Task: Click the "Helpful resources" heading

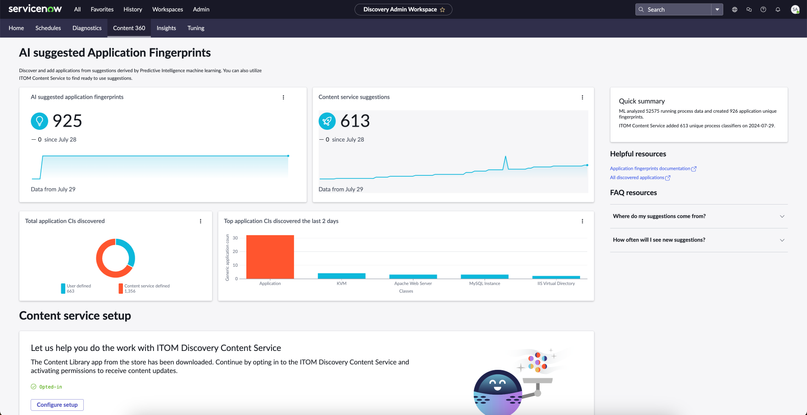Action: [x=638, y=154]
